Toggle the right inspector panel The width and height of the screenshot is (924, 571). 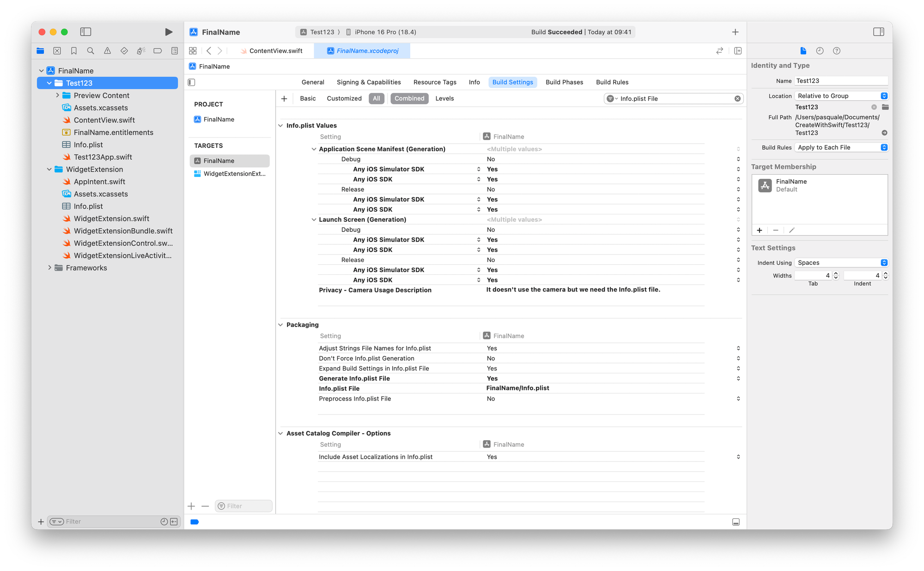click(878, 32)
